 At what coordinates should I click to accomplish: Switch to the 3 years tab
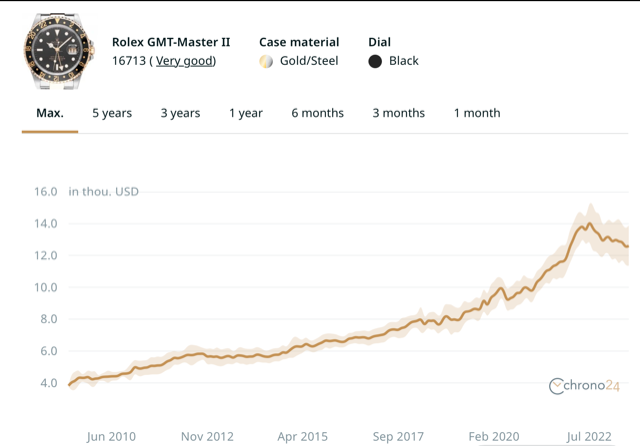(180, 113)
